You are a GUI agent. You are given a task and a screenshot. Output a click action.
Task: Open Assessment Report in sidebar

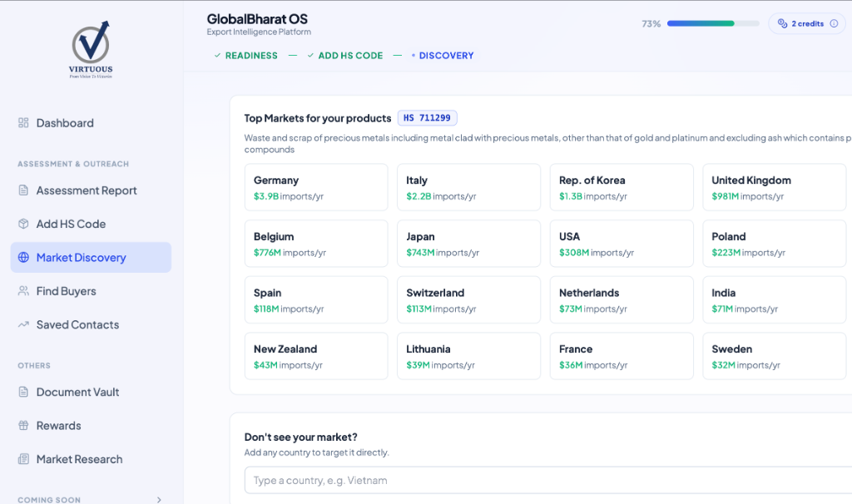click(91, 190)
